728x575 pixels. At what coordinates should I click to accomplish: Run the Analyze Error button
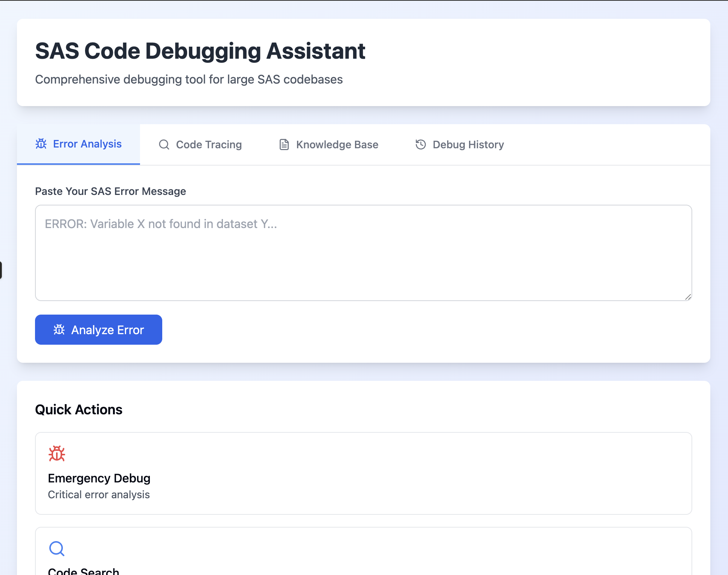(99, 330)
